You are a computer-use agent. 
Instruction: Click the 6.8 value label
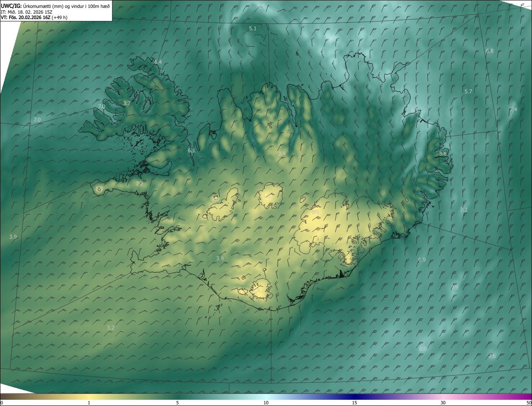click(490, 51)
